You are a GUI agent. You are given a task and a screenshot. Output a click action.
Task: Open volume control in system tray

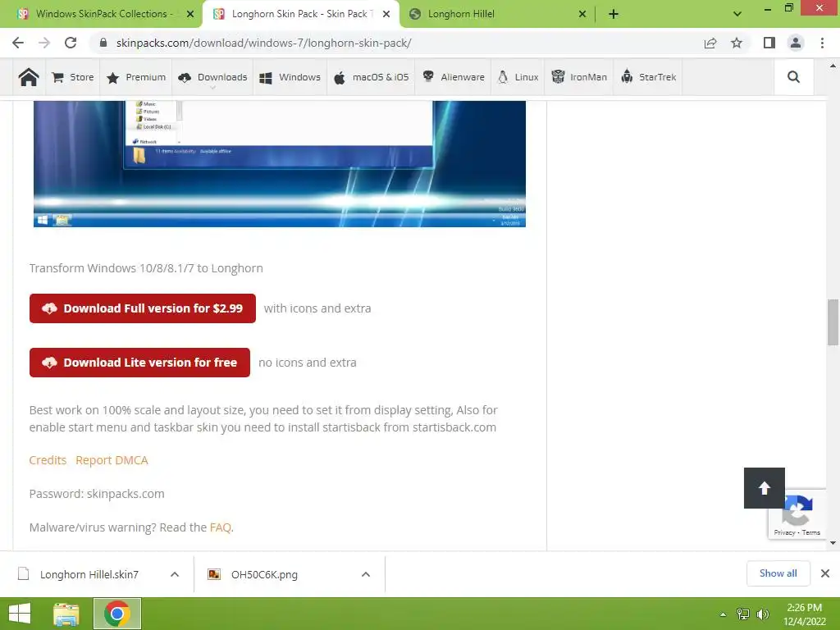coord(763,614)
